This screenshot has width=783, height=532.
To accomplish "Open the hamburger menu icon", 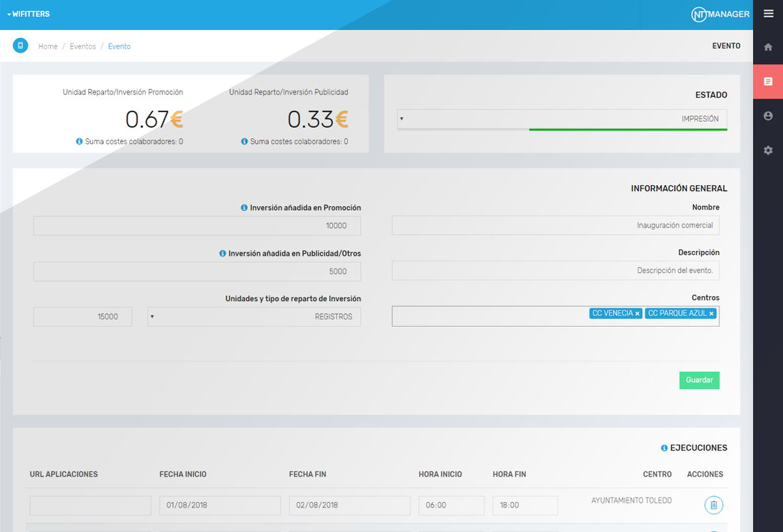I will (768, 14).
